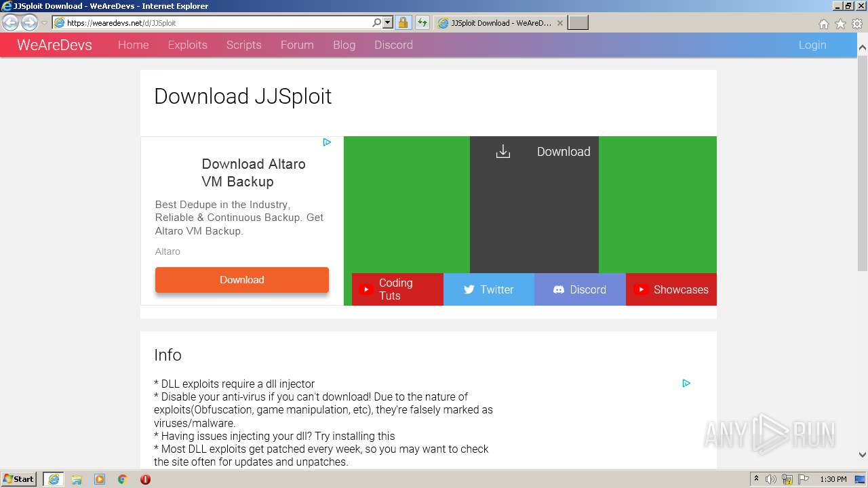Open the Windows Start menu
The image size is (868, 488).
click(19, 479)
